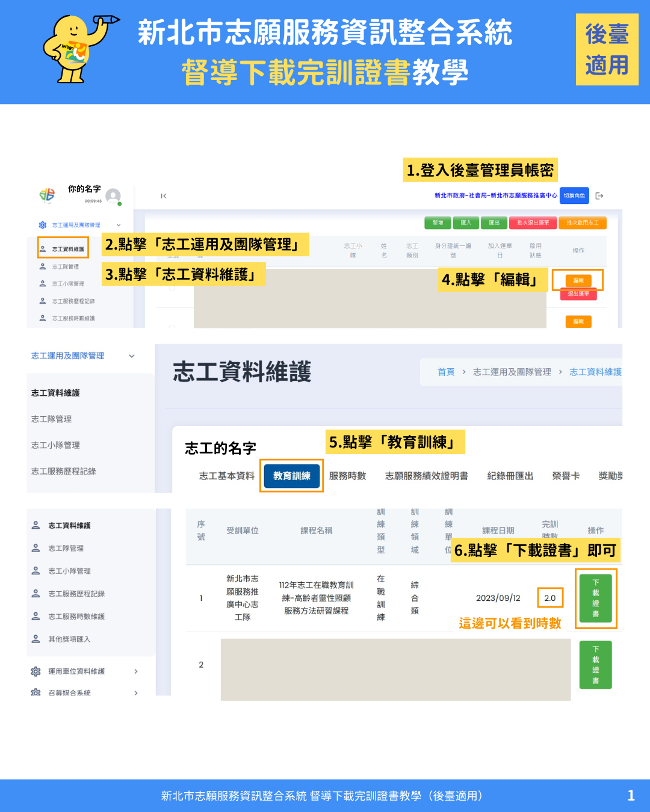Click the green 匯入 button
The image size is (650, 812).
466,223
